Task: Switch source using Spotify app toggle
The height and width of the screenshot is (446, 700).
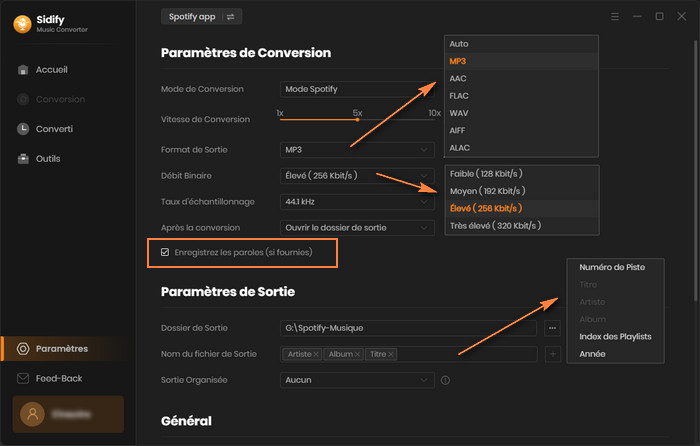Action: tap(201, 17)
